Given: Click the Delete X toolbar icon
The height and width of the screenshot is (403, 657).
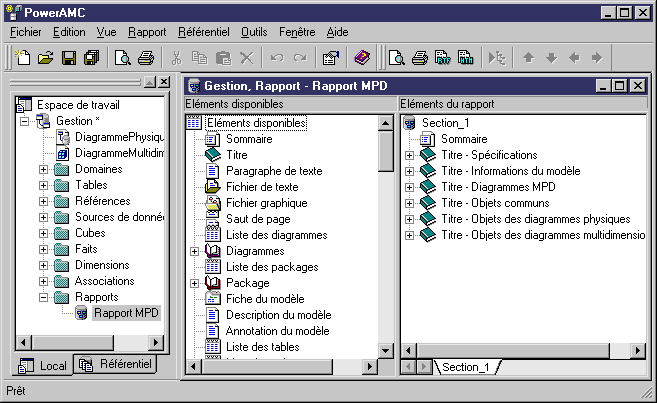Looking at the screenshot, I should 247,58.
